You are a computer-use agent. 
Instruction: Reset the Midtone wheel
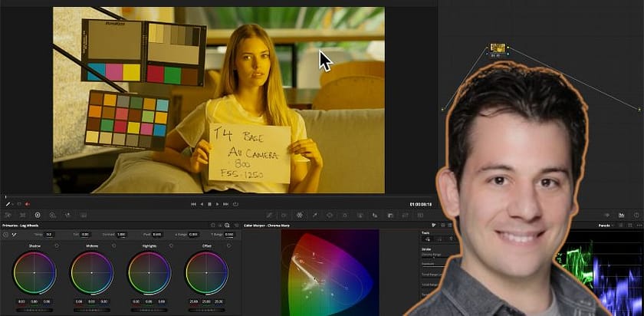113,245
